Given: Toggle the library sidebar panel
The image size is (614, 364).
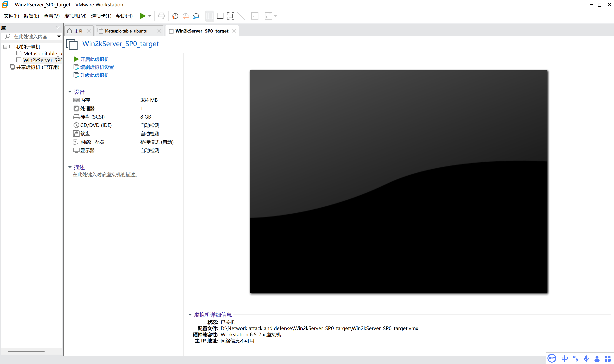Looking at the screenshot, I should pos(210,16).
